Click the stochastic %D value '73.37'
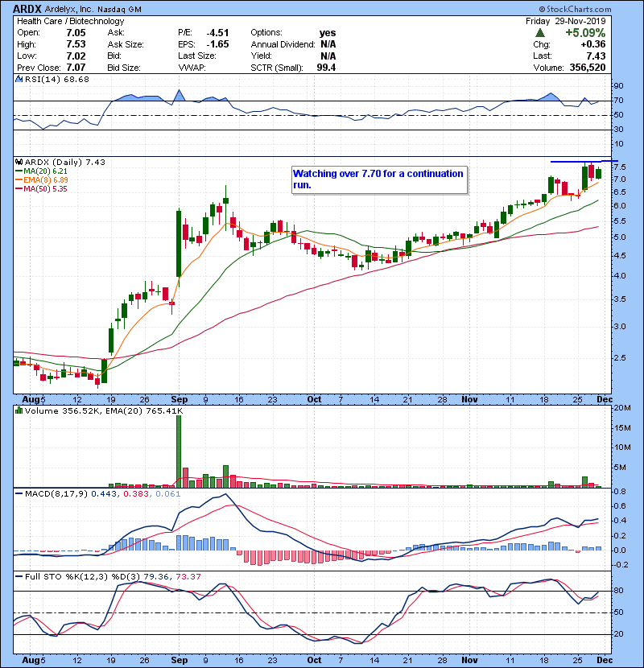 188,576
